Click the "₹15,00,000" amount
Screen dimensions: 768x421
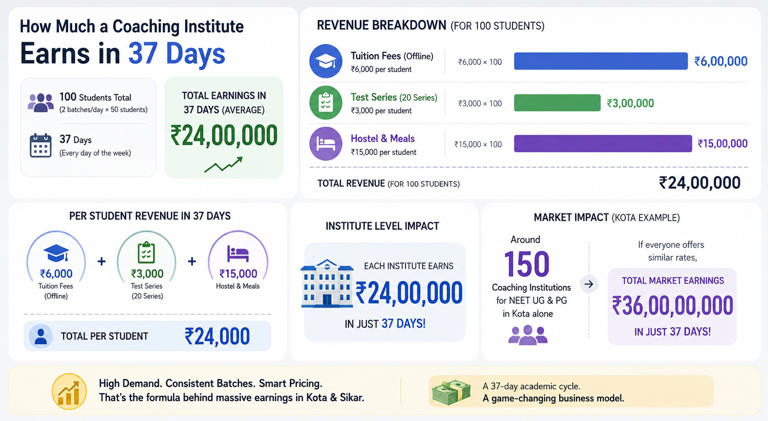(722, 143)
